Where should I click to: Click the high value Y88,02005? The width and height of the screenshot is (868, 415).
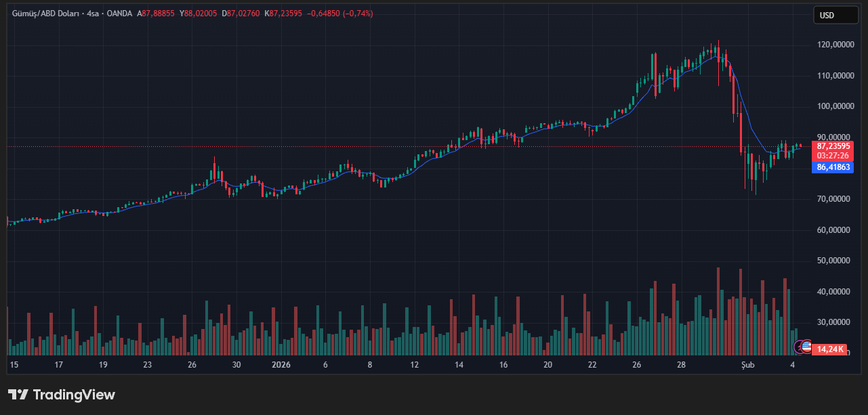point(198,14)
